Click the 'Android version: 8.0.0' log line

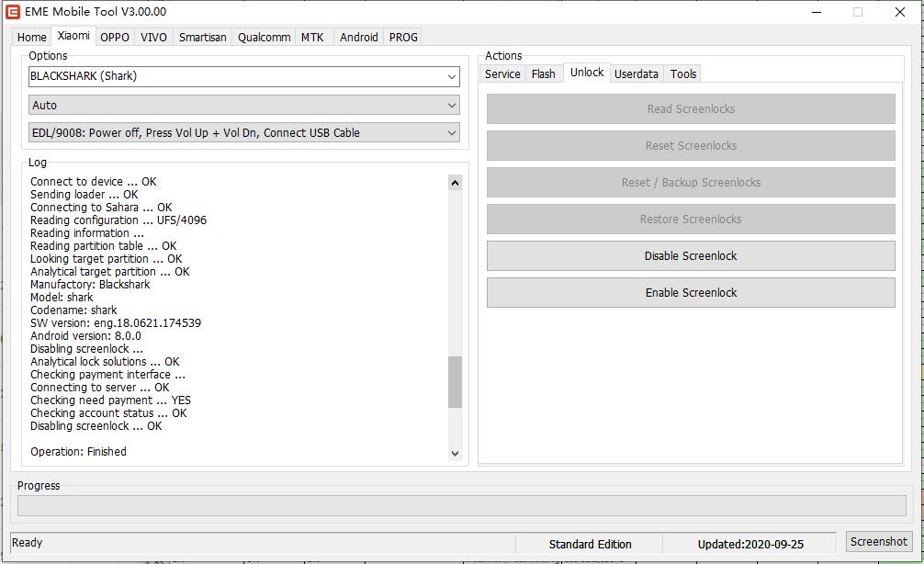(x=85, y=336)
